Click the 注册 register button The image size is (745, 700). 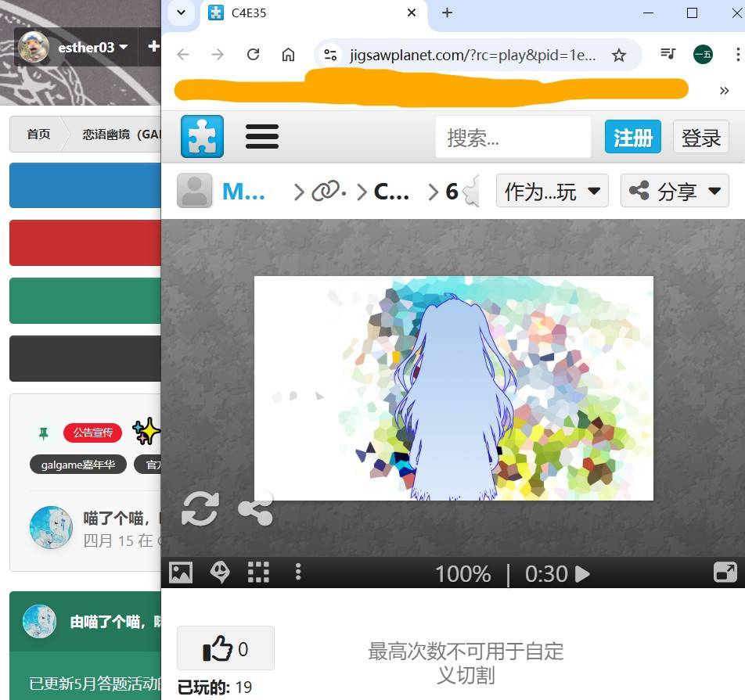(x=633, y=137)
